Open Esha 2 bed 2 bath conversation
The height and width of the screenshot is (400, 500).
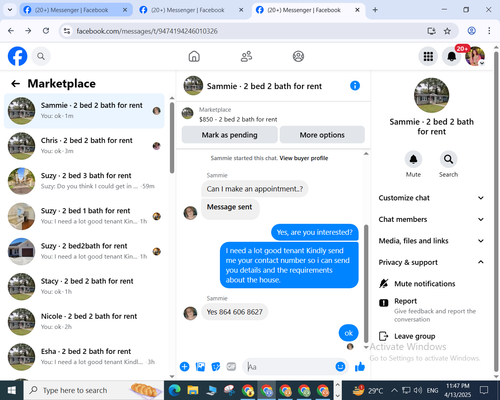coord(84,357)
